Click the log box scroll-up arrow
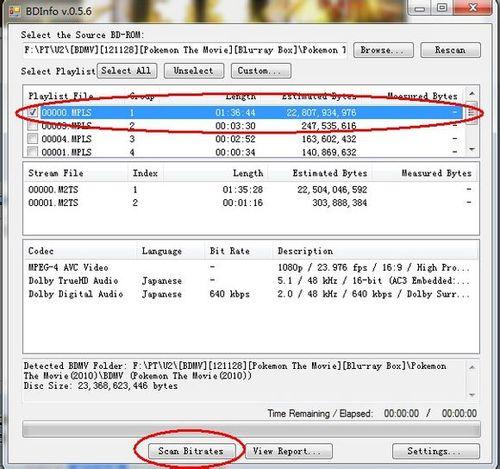Screen dimensions: 500x469 point(472,367)
